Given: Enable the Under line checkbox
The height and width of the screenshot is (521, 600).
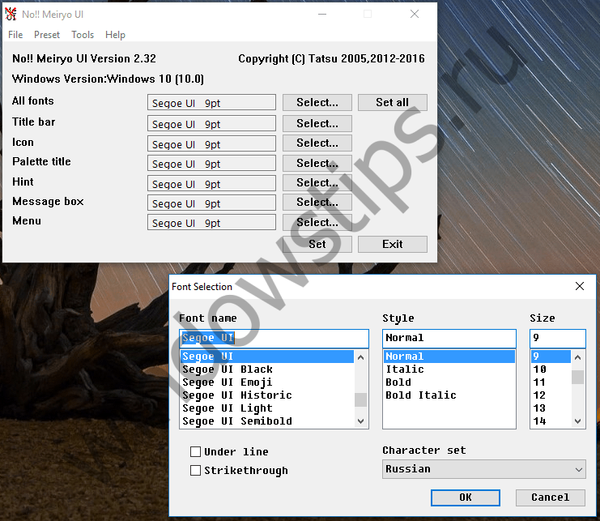Looking at the screenshot, I should click(196, 452).
